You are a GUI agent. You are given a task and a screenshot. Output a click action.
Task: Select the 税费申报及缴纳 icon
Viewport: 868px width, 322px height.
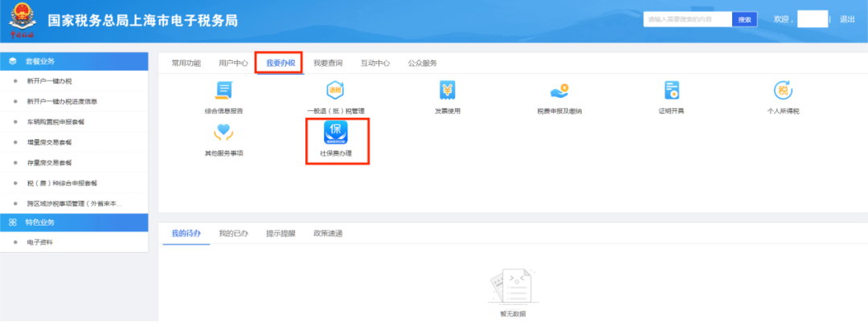(x=559, y=91)
